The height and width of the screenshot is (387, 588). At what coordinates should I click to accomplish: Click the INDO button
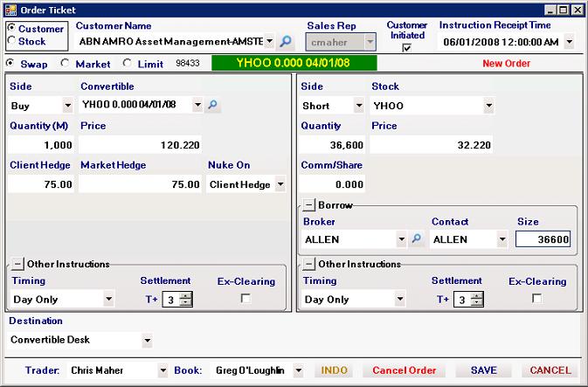334,370
